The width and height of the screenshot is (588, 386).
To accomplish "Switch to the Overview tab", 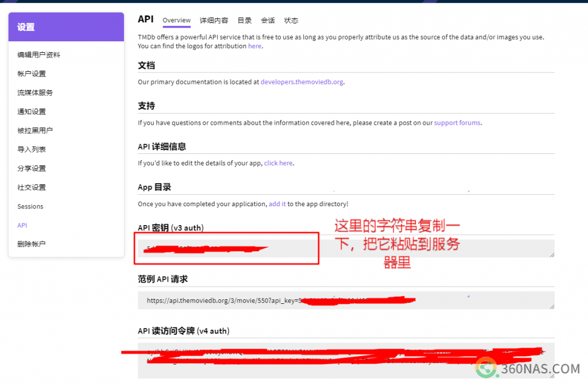I will (176, 20).
